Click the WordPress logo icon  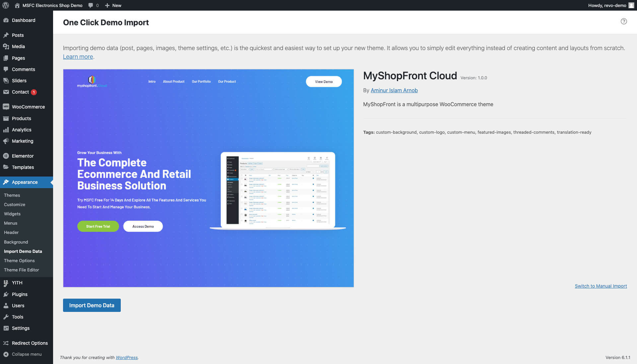coord(6,5)
